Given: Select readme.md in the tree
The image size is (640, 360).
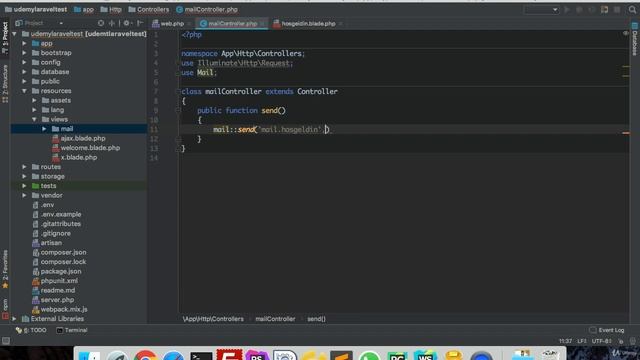Looking at the screenshot, I should 53,290.
